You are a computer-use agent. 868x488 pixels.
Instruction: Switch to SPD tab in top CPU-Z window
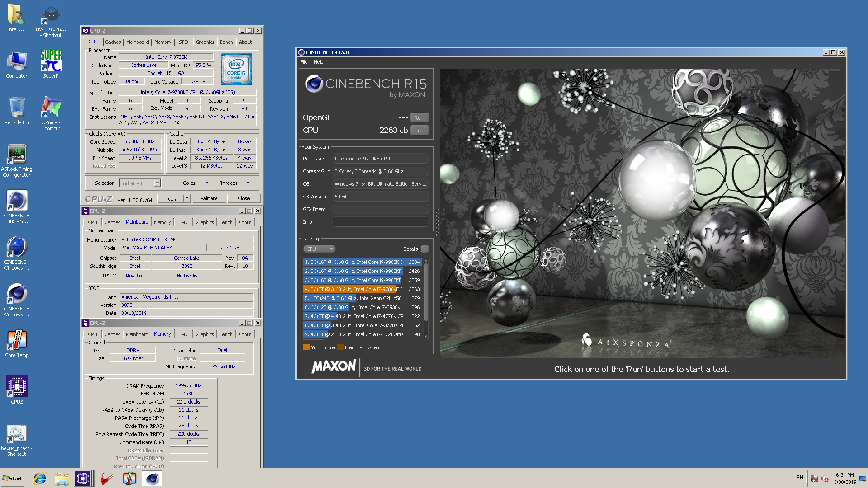(183, 42)
